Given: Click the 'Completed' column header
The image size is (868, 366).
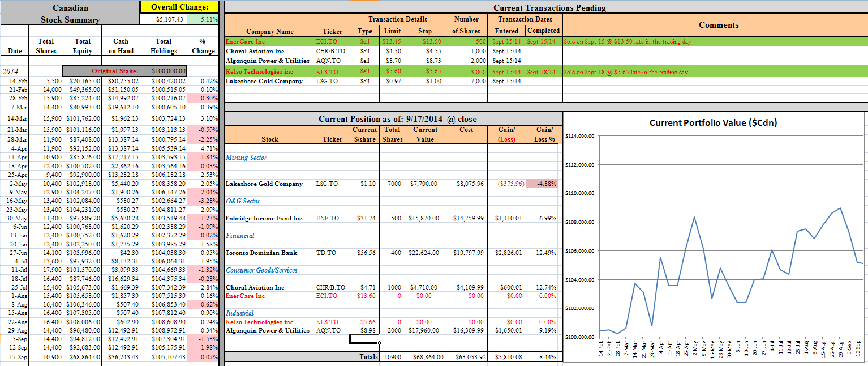Looking at the screenshot, I should click(x=544, y=31).
